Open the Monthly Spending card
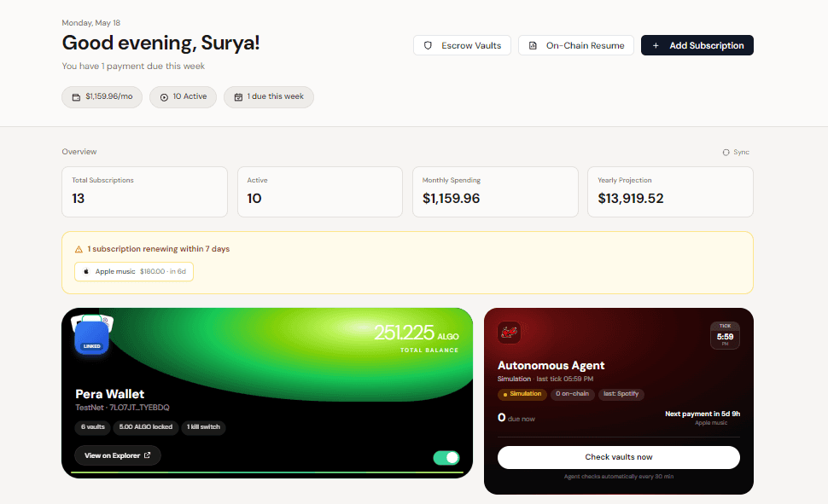828x504 pixels. [x=495, y=192]
